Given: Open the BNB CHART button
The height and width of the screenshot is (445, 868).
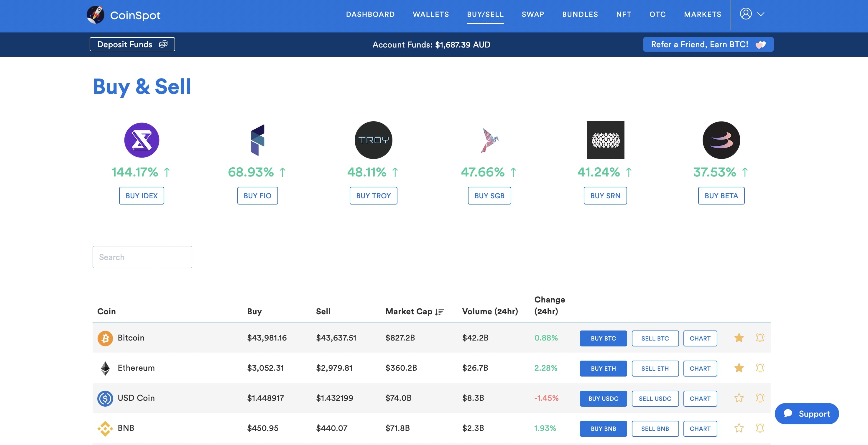Looking at the screenshot, I should 700,428.
